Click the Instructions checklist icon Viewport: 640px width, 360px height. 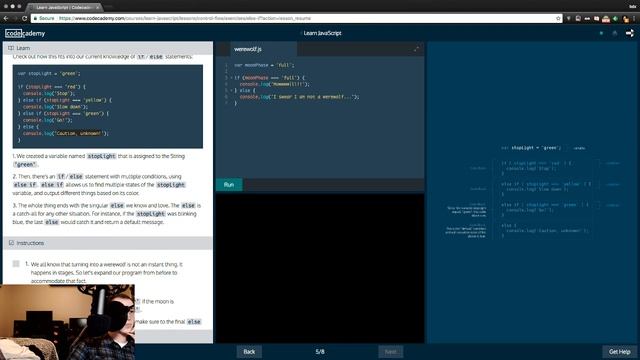click(x=11, y=243)
